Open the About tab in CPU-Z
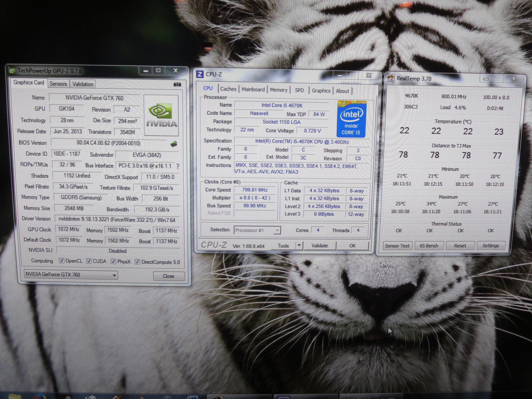This screenshot has height=399, width=532. 342,91
